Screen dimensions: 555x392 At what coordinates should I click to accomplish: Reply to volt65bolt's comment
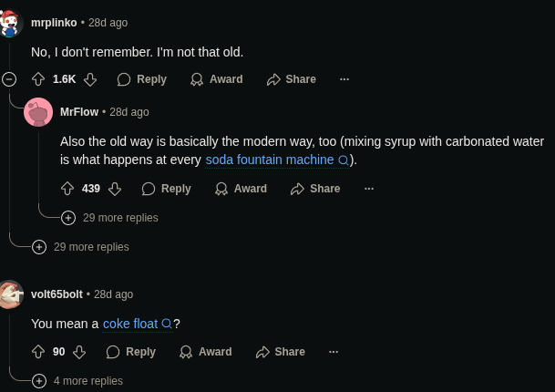coord(131,352)
